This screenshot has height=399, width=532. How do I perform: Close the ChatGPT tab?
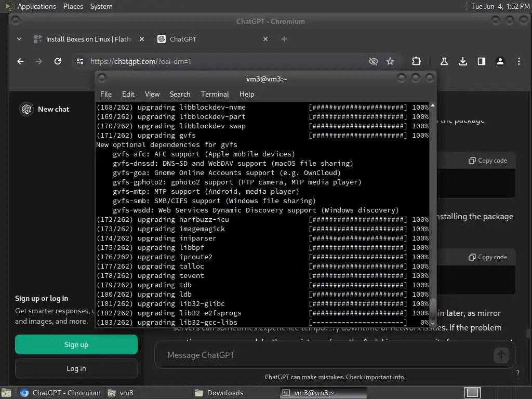pos(265,39)
